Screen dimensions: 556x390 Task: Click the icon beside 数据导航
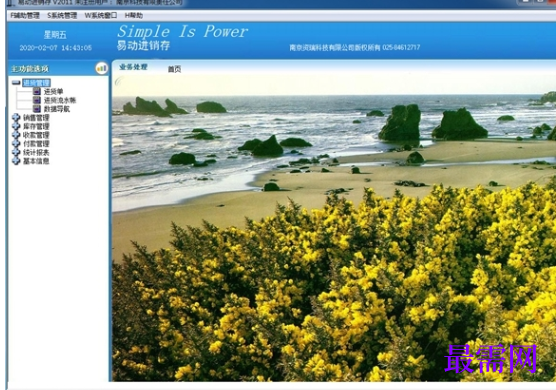coord(37,109)
